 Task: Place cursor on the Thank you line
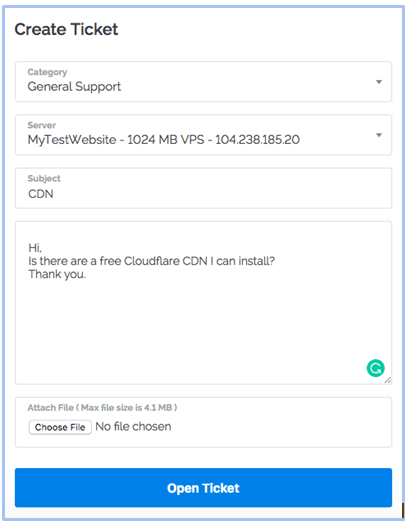coord(57,274)
